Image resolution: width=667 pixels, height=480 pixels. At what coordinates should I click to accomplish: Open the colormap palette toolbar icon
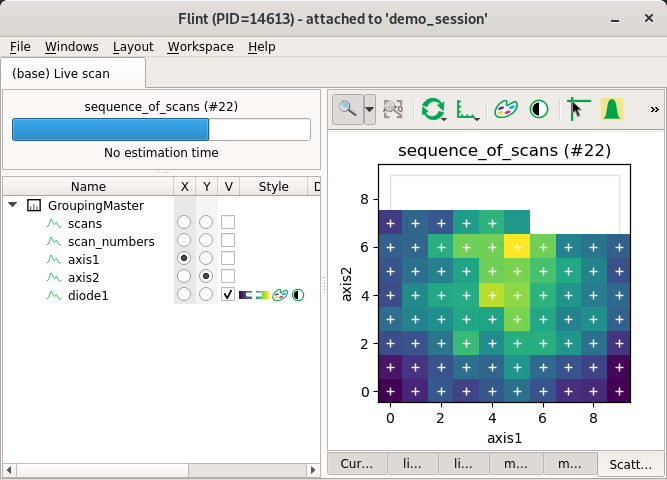pyautogui.click(x=506, y=109)
